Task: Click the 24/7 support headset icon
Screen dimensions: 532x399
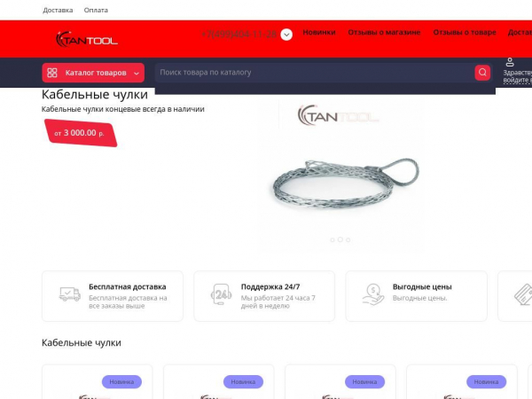Action: 221,294
